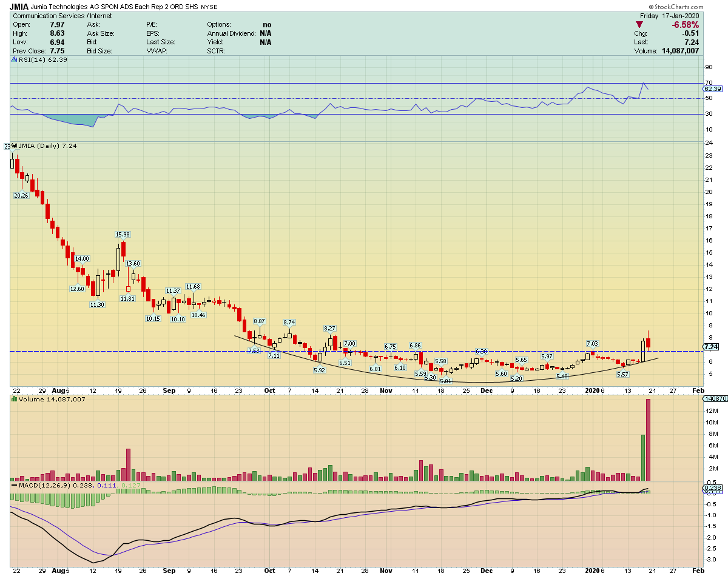
Task: Click the 5.92 low annotation
Action: point(319,370)
